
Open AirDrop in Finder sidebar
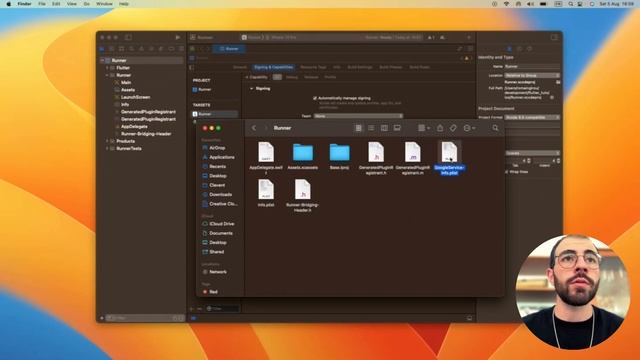pos(217,148)
